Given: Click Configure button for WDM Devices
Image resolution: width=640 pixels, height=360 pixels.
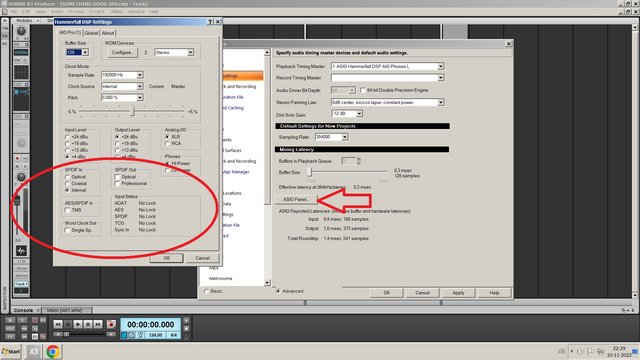Looking at the screenshot, I should tap(122, 52).
